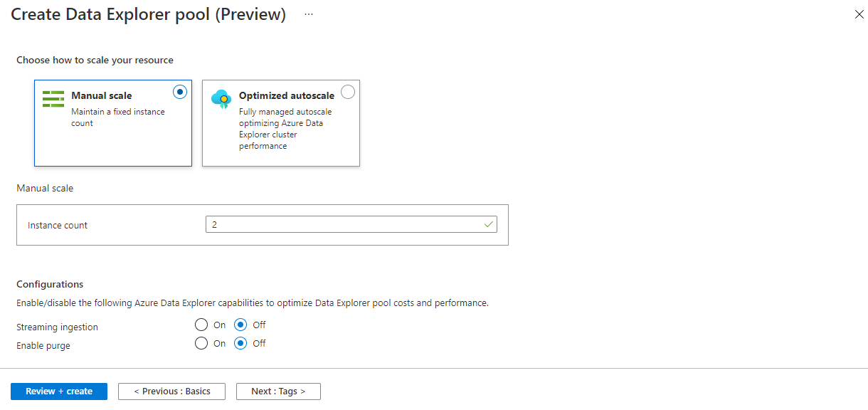Click the Optimized autoscale cloud icon

tap(221, 99)
